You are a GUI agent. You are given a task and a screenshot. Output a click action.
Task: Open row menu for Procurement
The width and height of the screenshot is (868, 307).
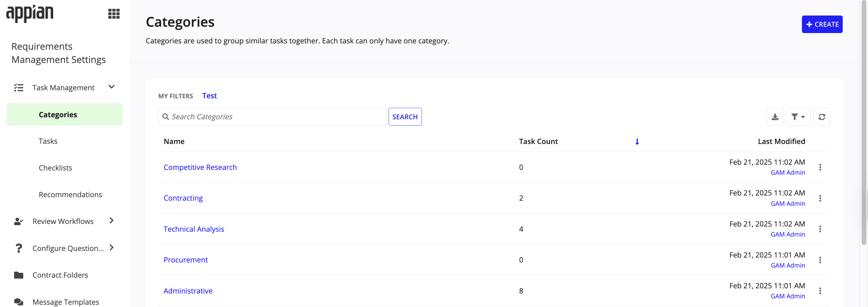[820, 260]
